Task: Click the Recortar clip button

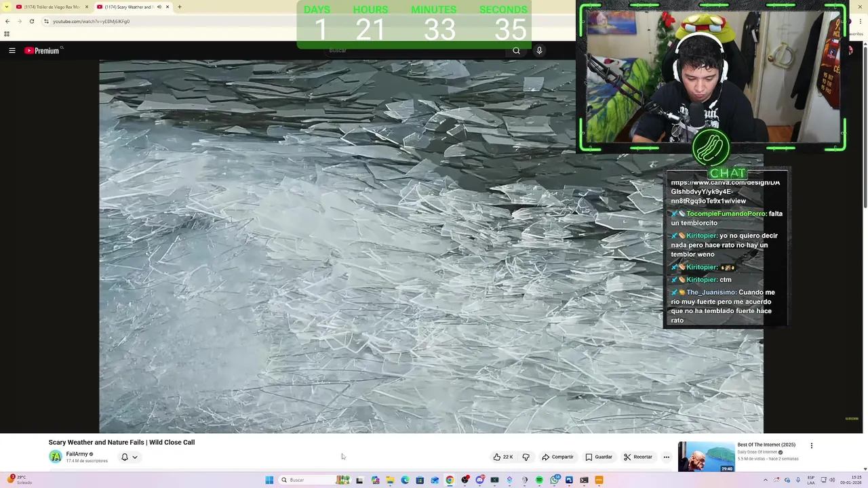Action: pyautogui.click(x=637, y=457)
